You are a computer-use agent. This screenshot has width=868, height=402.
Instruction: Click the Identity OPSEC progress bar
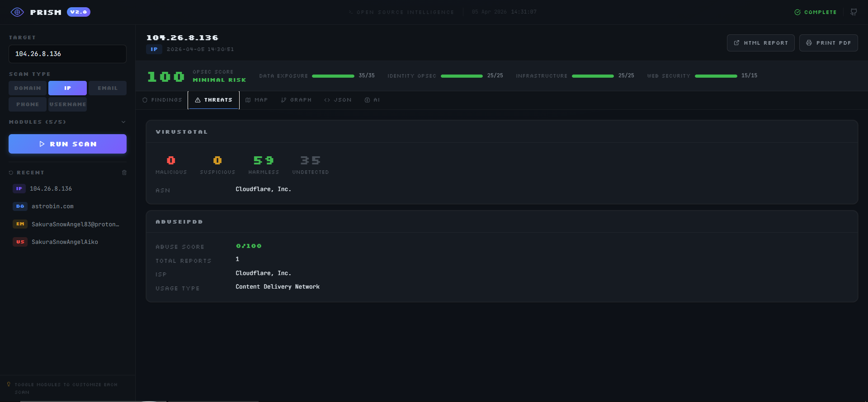tap(462, 76)
